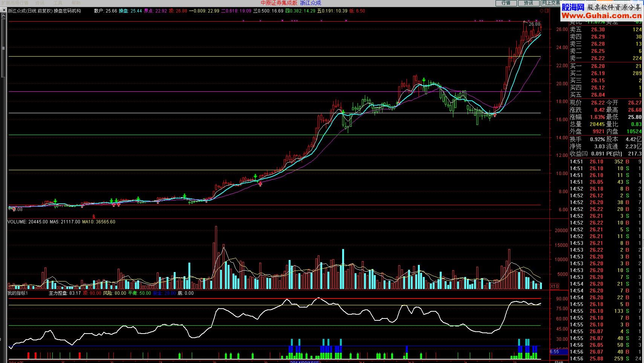Click the VOLUME: 20445.00 label
The image size is (644, 363).
pyautogui.click(x=28, y=222)
